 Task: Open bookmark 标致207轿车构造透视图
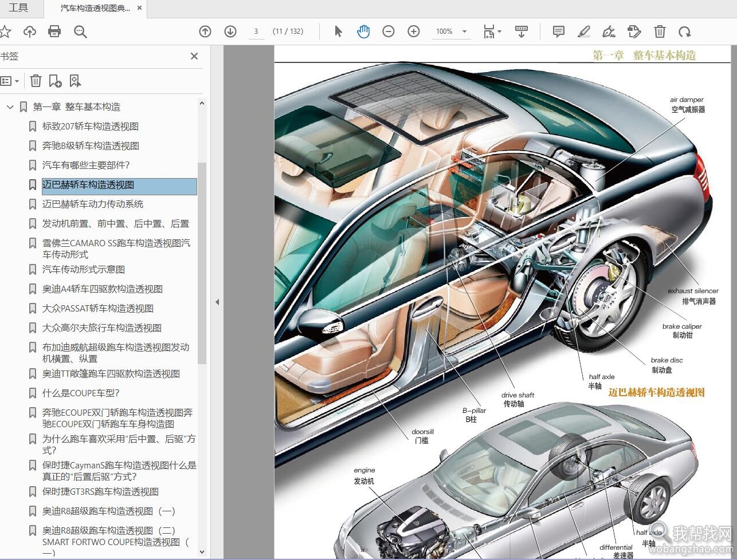pos(91,126)
